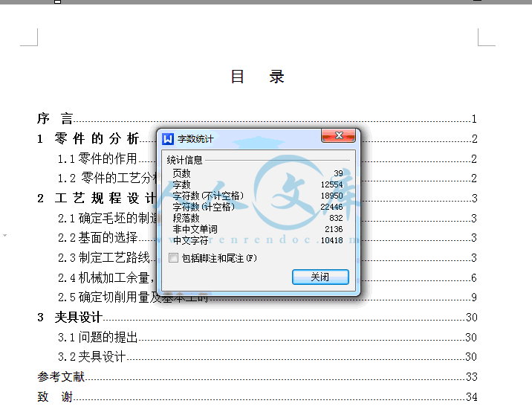
Task: Click the 字数统计 dialog title text
Action: [x=195, y=139]
